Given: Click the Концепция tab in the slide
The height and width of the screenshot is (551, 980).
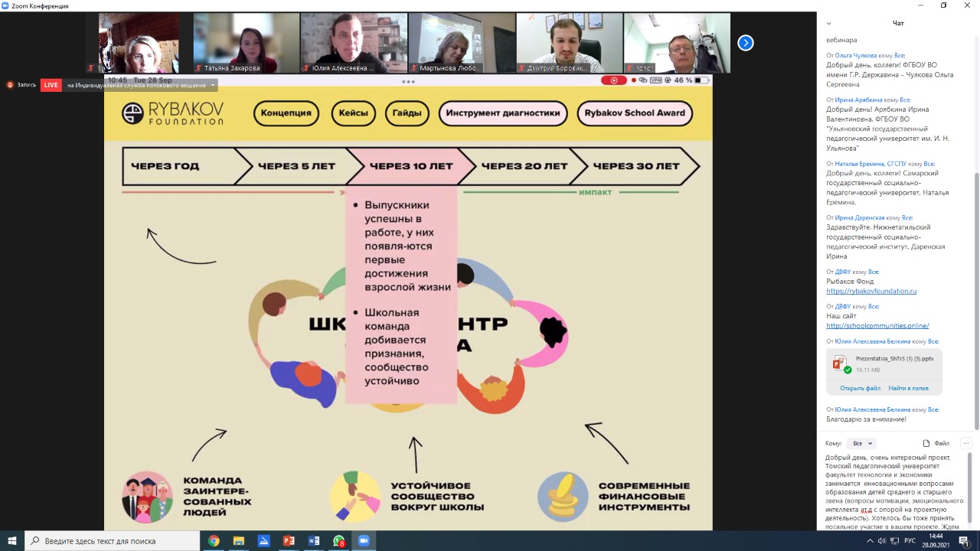Looking at the screenshot, I should click(286, 113).
